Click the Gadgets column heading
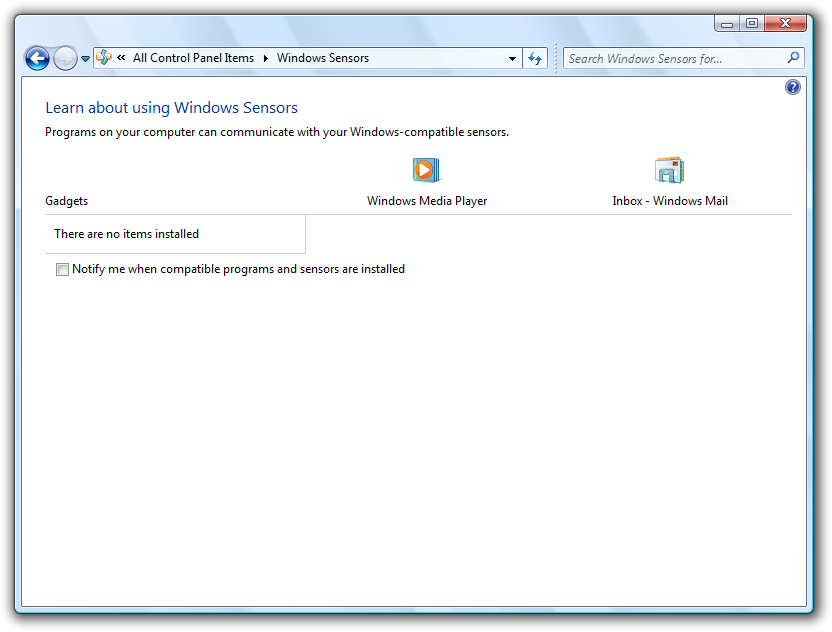This screenshot has height=632, width=832. [66, 201]
